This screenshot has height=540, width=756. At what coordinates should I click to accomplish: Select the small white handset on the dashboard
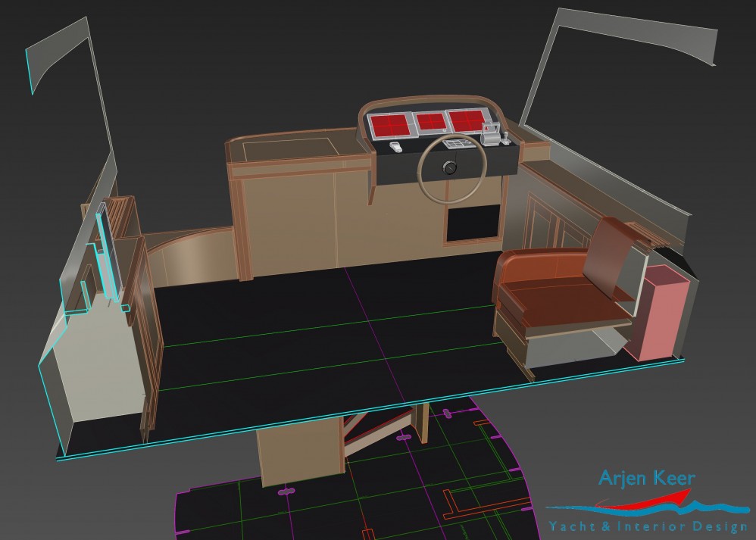[x=395, y=147]
